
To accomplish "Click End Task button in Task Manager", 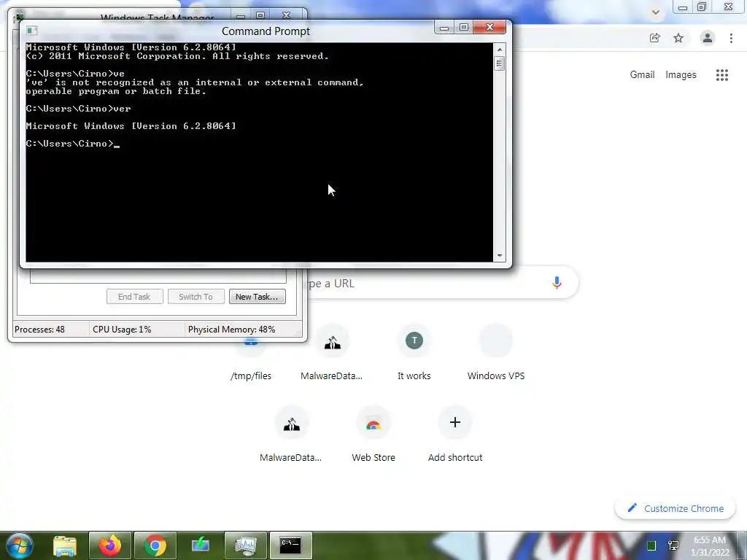I will [135, 297].
